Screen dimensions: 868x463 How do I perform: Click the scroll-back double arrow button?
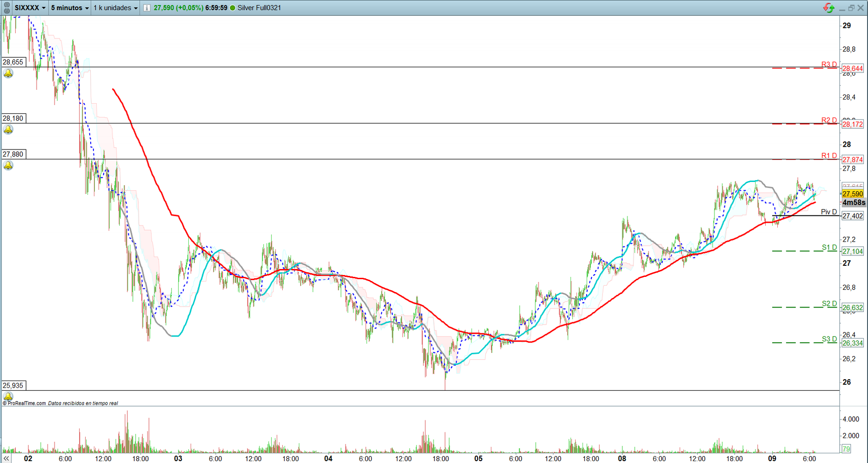6,458
